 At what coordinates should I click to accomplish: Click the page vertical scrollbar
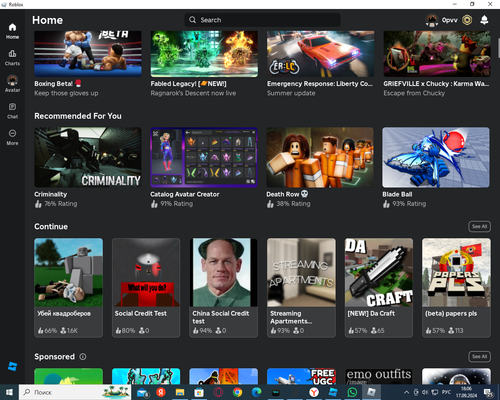(x=499, y=48)
